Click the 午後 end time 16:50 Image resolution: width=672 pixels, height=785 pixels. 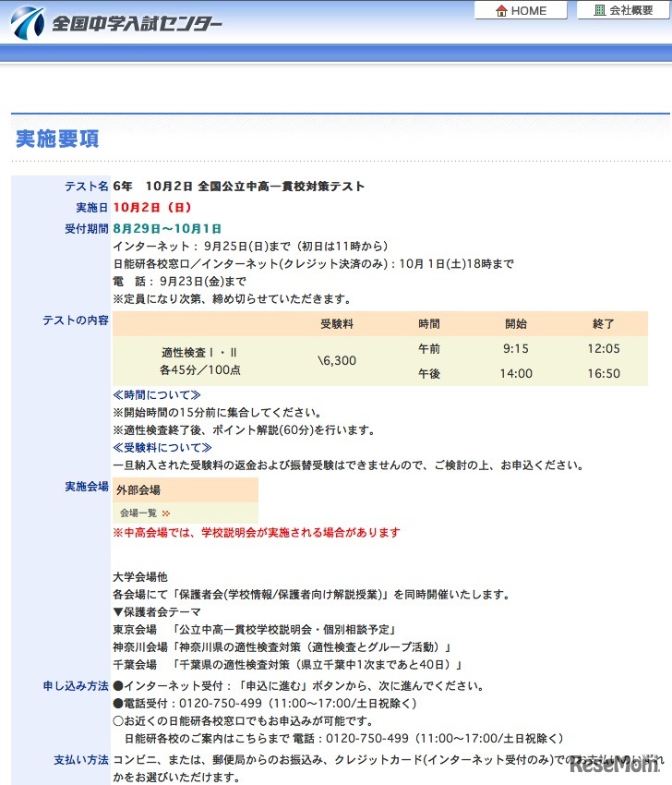click(604, 373)
